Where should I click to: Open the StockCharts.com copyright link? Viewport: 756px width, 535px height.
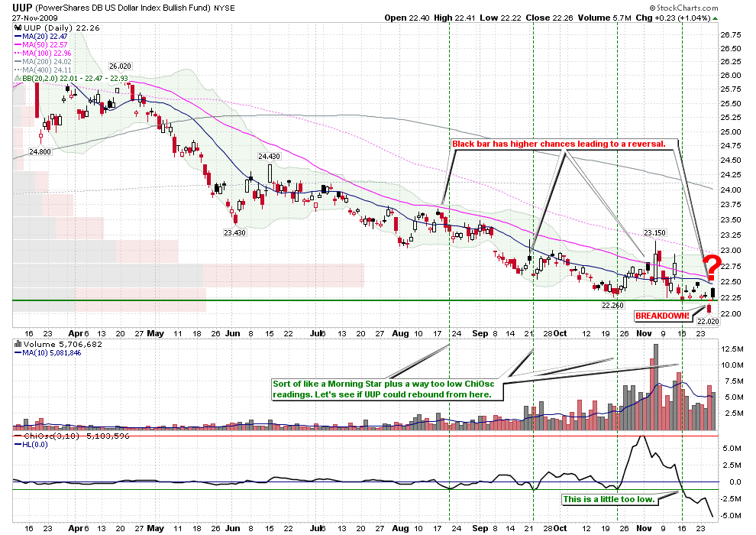(683, 8)
